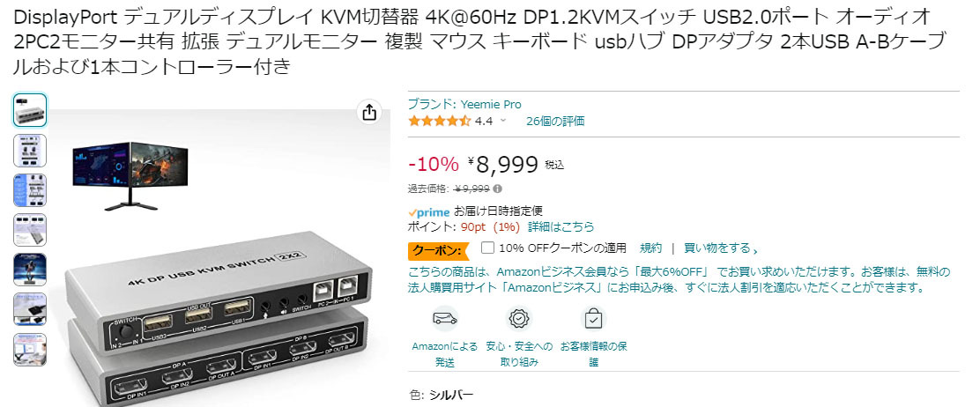
Task: Click the security badge icon 安心・安全への取り組み
Action: (x=519, y=318)
